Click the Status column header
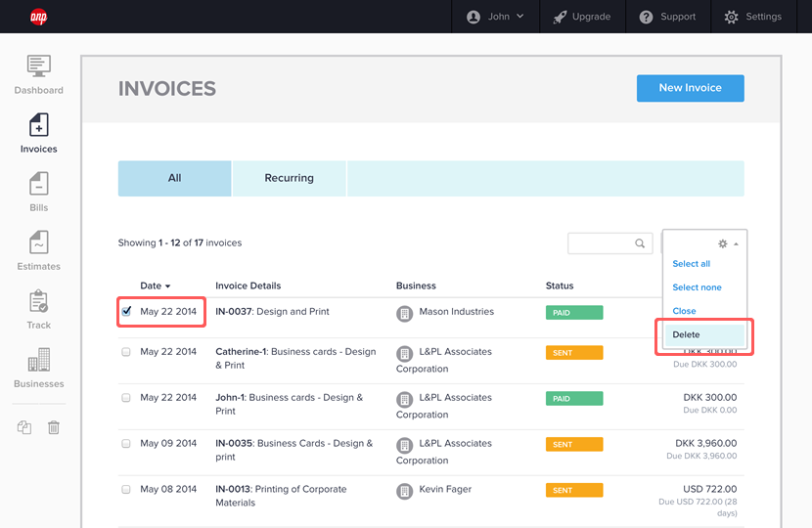Viewport: 812px width, 528px height. click(560, 286)
